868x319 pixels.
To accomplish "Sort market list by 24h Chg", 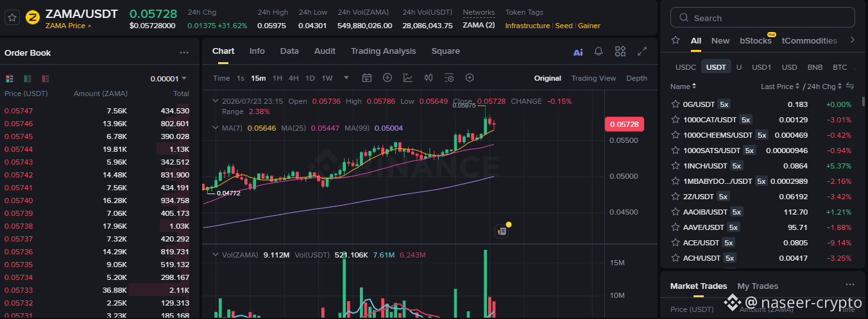I will coord(824,86).
